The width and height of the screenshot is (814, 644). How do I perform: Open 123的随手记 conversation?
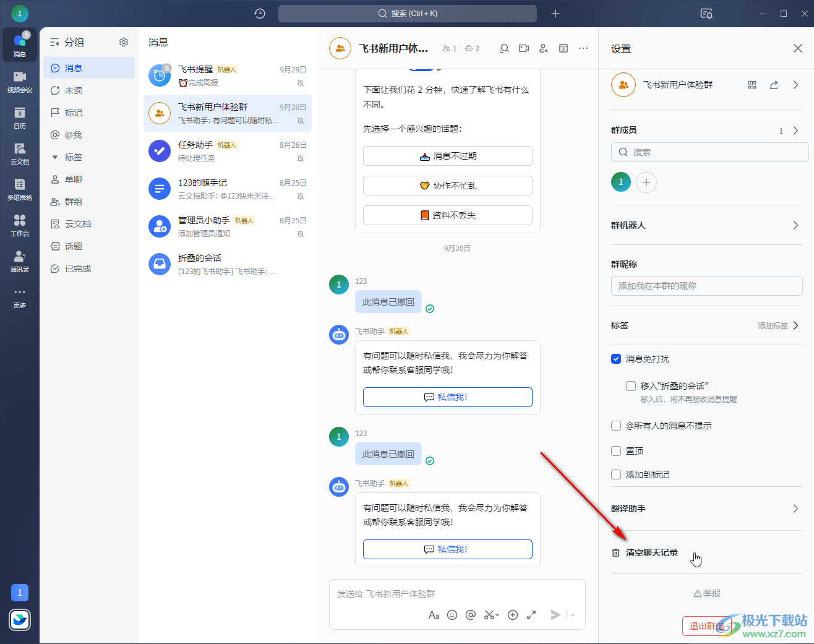tap(228, 189)
